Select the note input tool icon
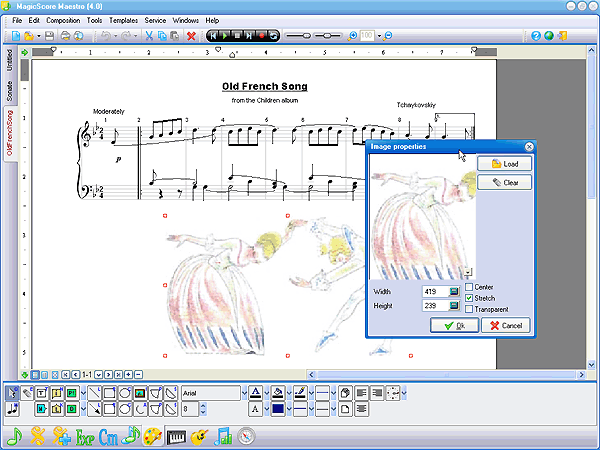600x450 pixels. [x=12, y=409]
